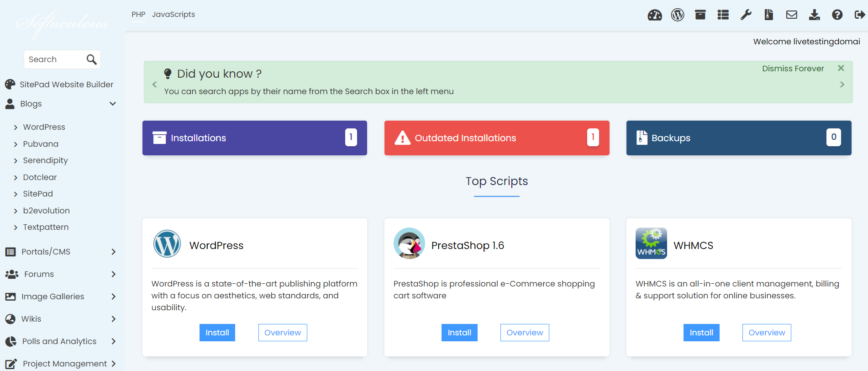Click the WHMCS logo
Image resolution: width=868 pixels, height=371 pixels.
click(651, 244)
